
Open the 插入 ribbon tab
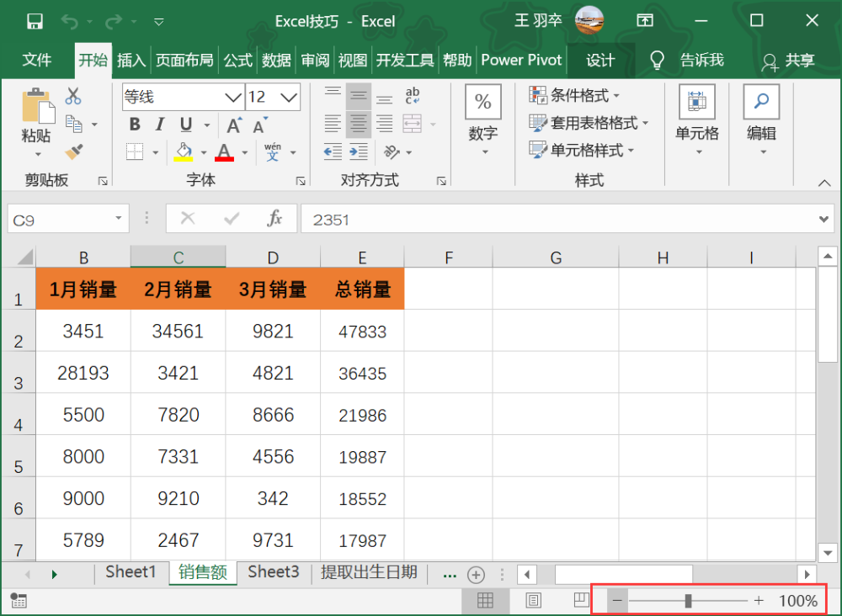[131, 60]
